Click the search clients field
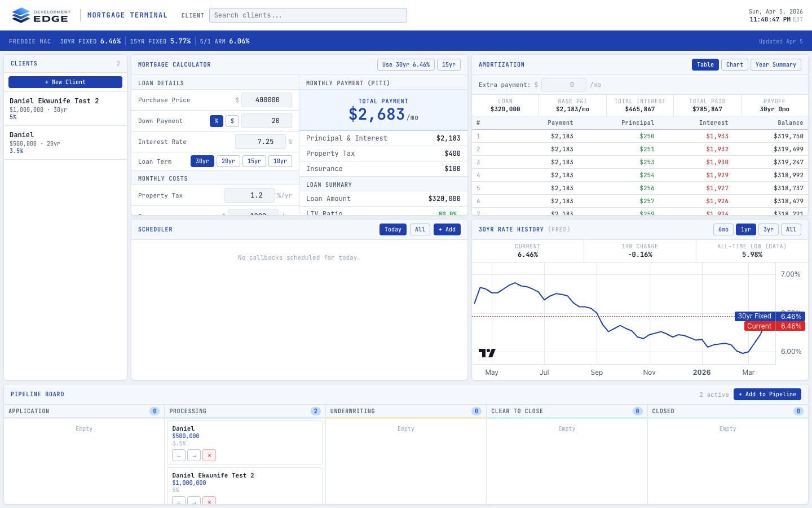Image resolution: width=812 pixels, height=508 pixels. 308,15
